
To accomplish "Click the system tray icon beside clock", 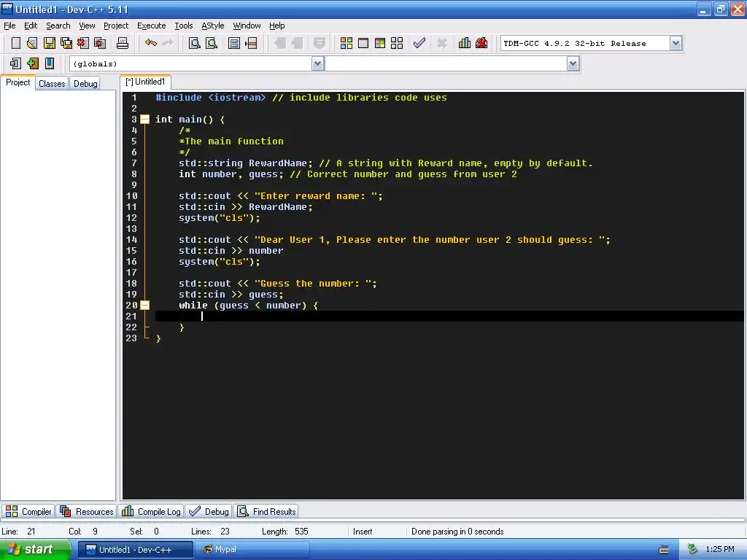I will (693, 550).
